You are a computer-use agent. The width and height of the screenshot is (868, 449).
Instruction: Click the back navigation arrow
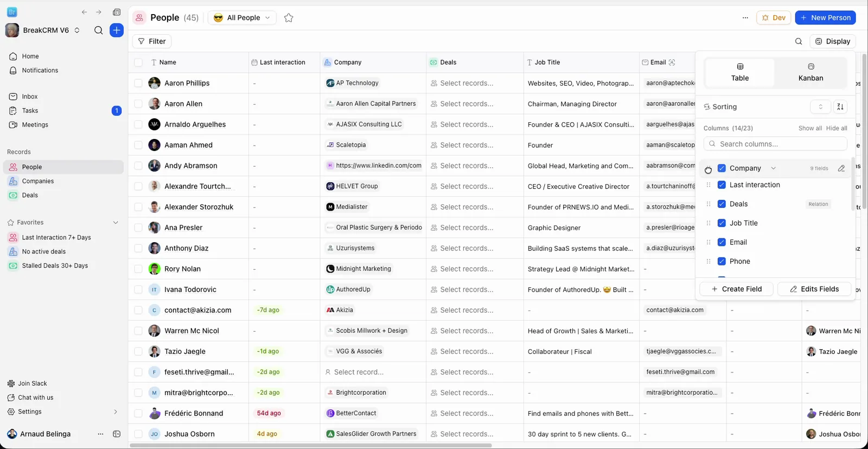click(84, 12)
